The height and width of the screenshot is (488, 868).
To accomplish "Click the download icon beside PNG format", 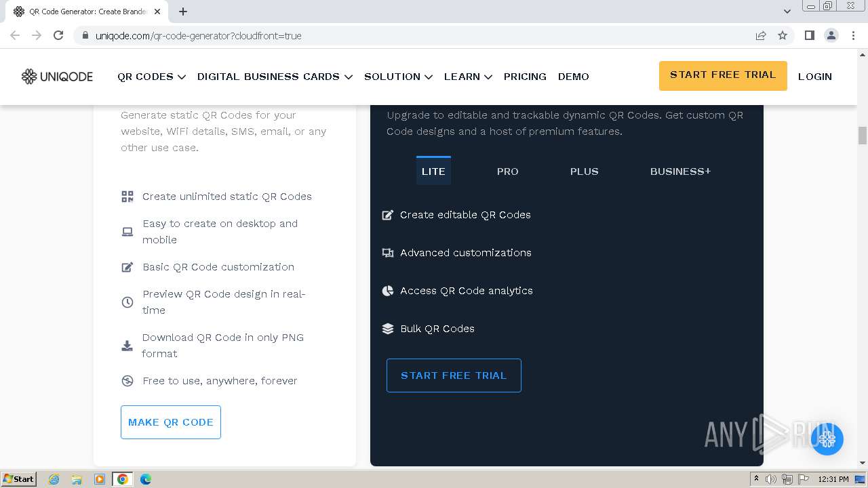I will point(127,346).
